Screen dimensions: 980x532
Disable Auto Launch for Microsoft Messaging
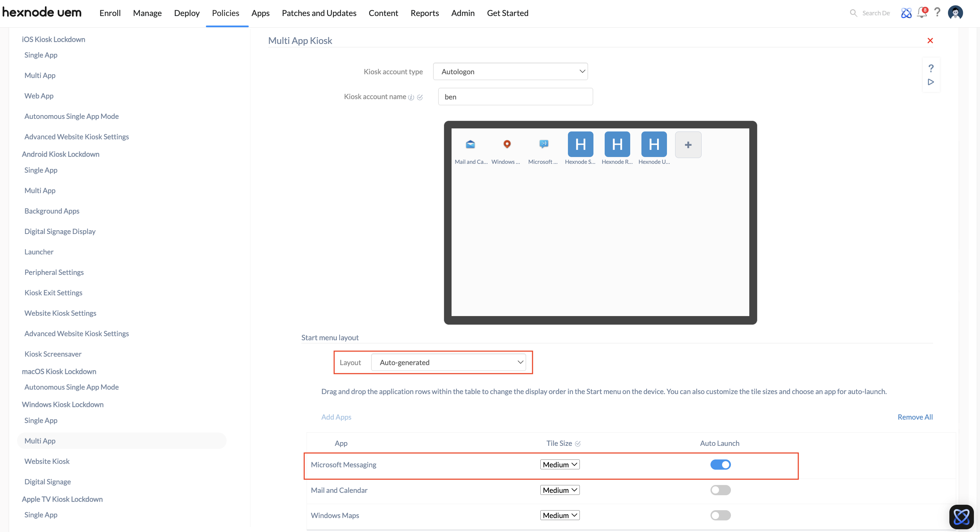[x=720, y=465]
